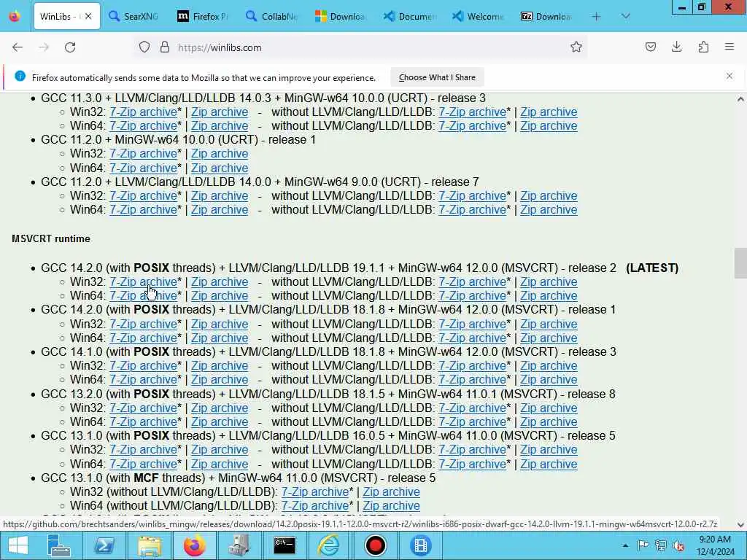The height and width of the screenshot is (560, 747).
Task: Click the muted volume tray icon
Action: click(678, 545)
